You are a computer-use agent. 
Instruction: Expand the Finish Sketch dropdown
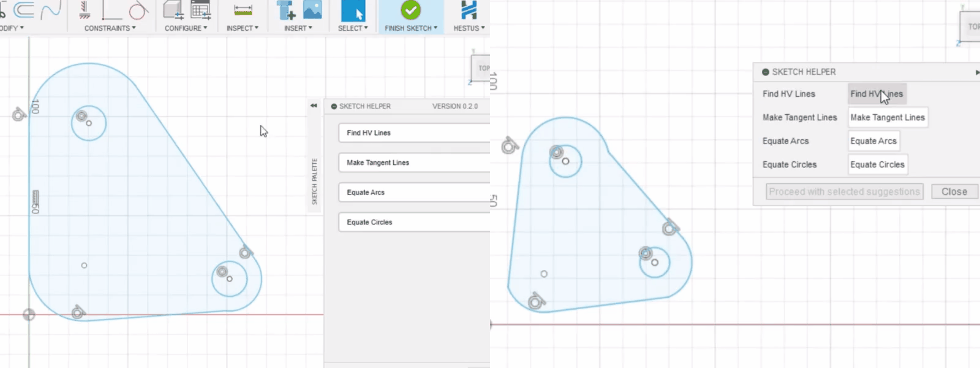(411, 28)
